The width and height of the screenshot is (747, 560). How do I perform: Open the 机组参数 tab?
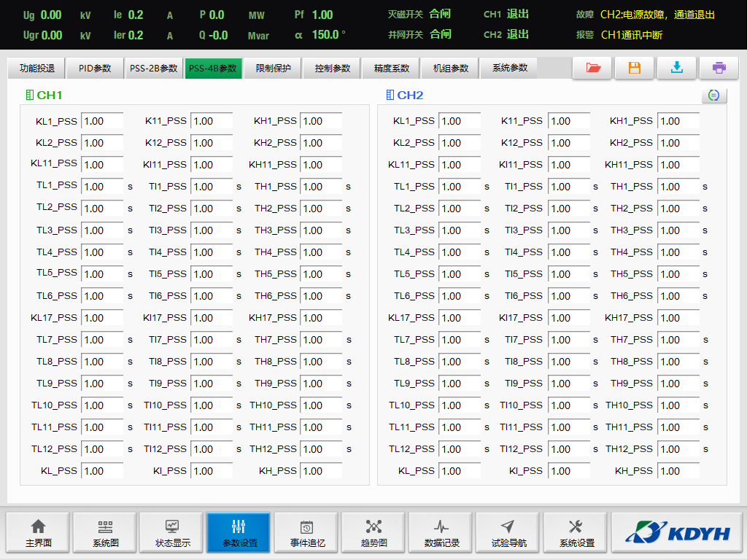tap(450, 69)
